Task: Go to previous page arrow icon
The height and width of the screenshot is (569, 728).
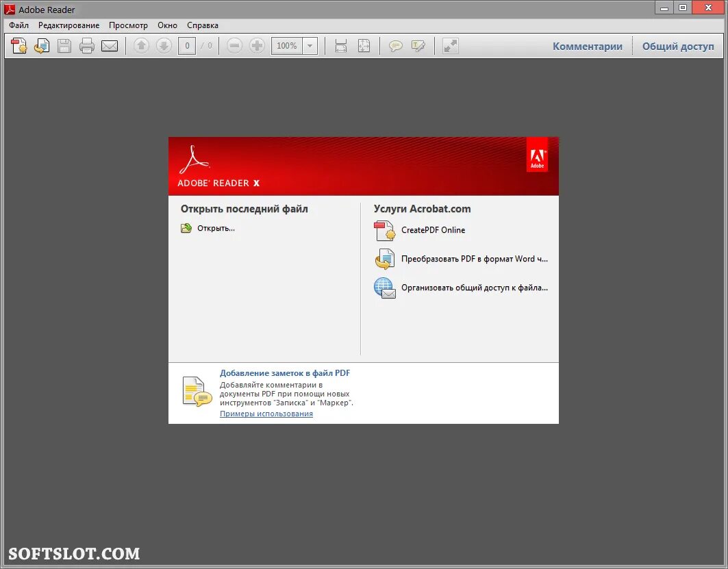Action: 141,45
